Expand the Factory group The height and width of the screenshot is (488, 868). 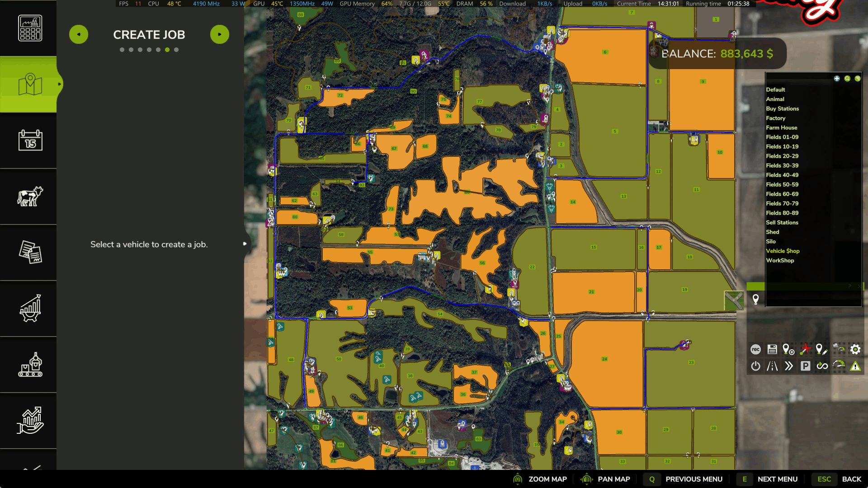point(775,118)
